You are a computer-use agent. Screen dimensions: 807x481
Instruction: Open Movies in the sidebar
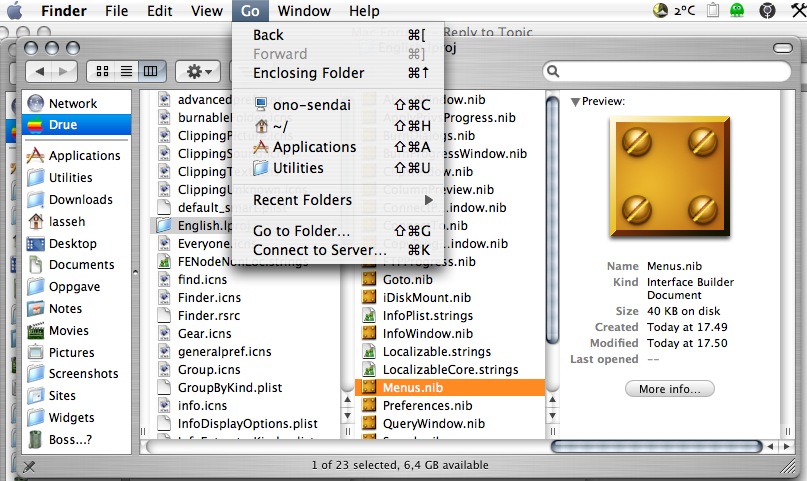[76, 331]
